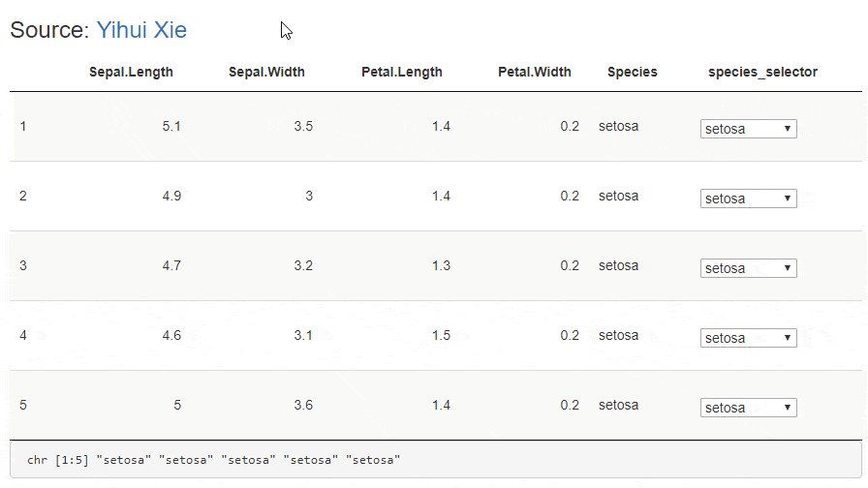Click the Species text cell in row 3
This screenshot has height=488, width=868.
pos(618,265)
